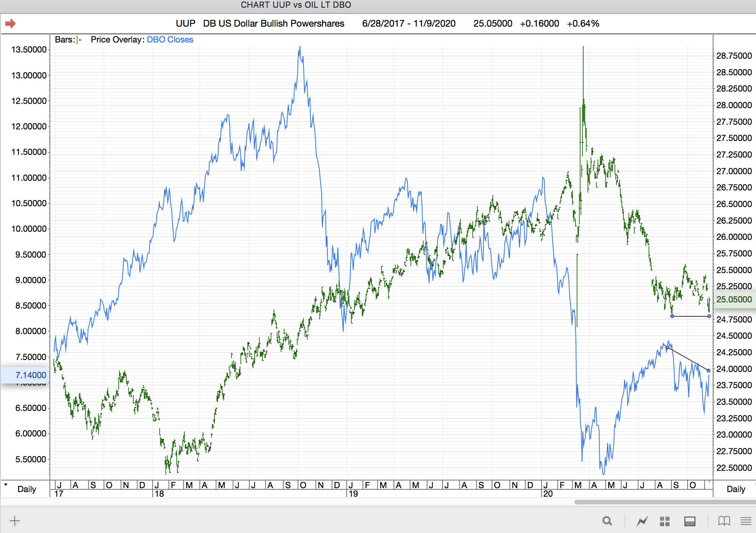The image size is (756, 533).
Task: Click right endpoint of horizontal support line
Action: click(x=709, y=316)
